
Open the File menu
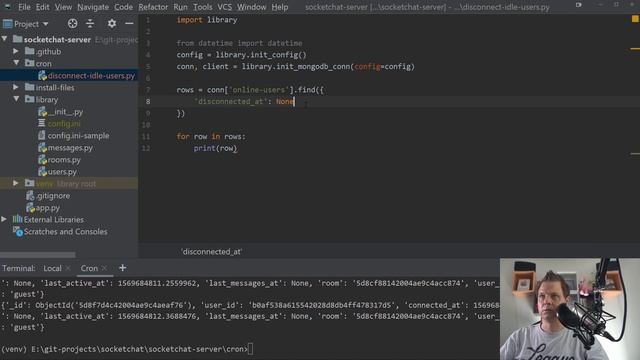(24, 7)
